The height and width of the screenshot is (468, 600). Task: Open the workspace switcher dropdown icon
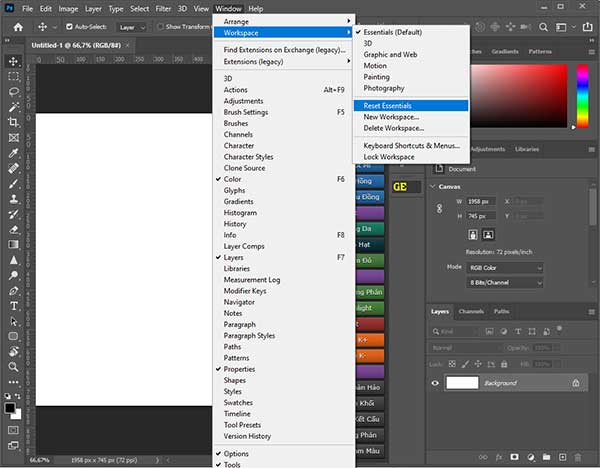click(x=564, y=27)
